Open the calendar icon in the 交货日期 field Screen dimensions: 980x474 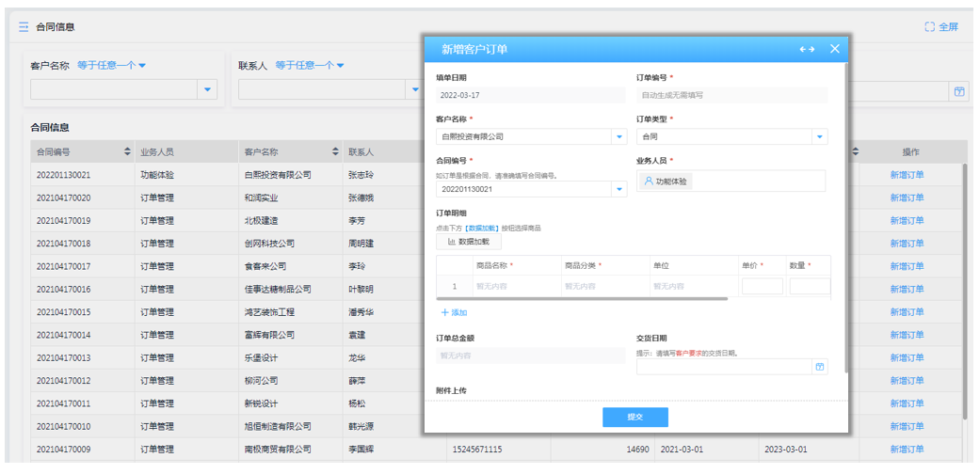point(819,367)
